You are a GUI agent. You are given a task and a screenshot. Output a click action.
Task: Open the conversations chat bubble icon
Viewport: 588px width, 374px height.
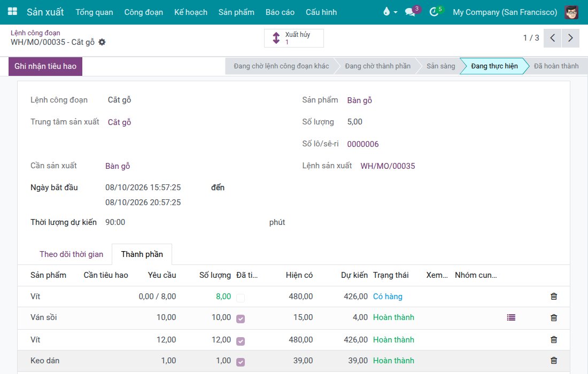[x=410, y=12]
